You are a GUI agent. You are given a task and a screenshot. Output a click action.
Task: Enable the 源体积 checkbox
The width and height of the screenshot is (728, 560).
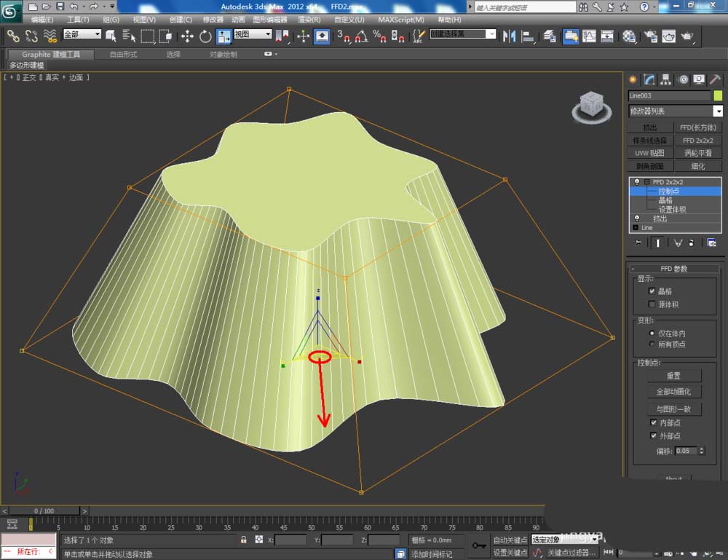coord(652,304)
